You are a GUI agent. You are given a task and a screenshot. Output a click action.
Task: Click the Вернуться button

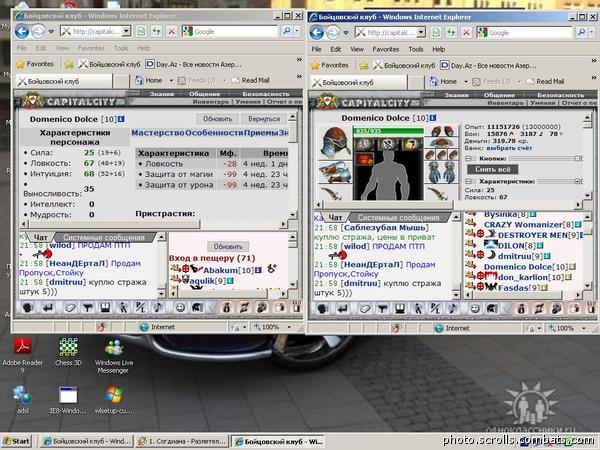pyautogui.click(x=264, y=119)
